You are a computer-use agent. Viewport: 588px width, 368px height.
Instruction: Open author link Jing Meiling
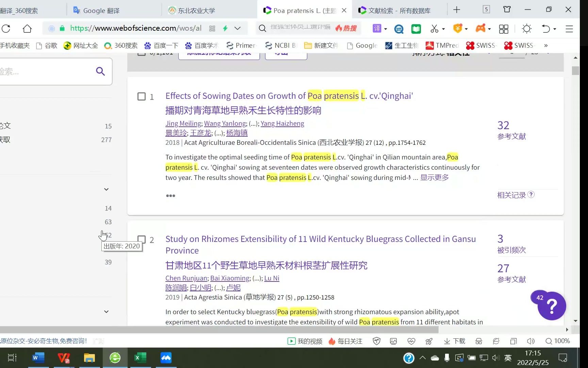tap(183, 123)
